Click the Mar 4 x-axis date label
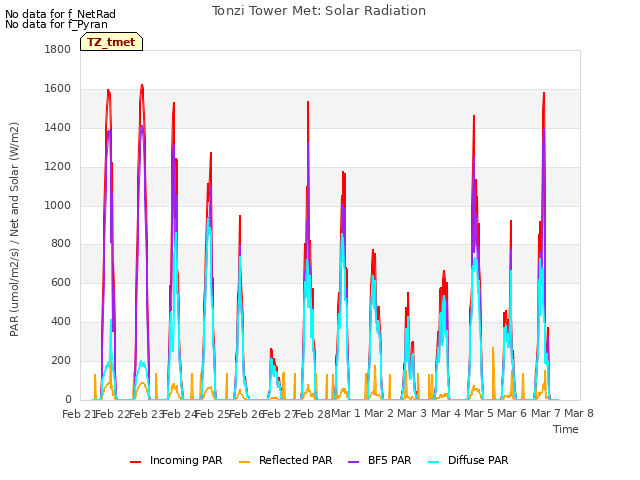The image size is (640, 480). (x=446, y=413)
